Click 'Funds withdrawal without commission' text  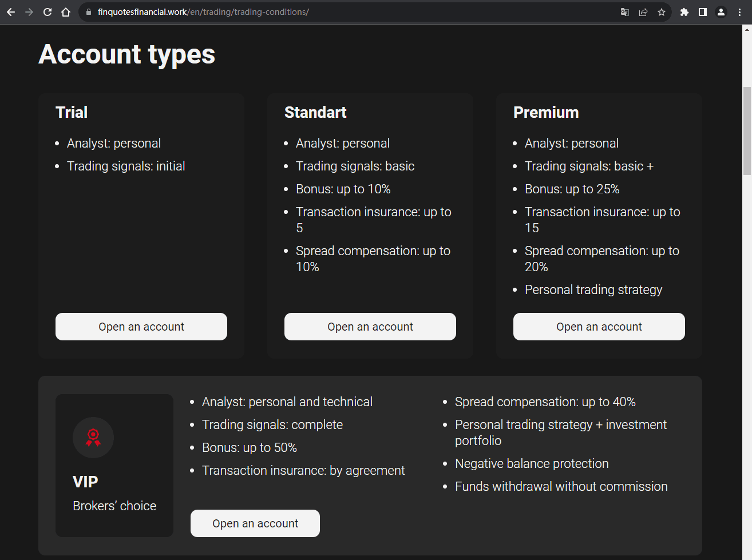pyautogui.click(x=561, y=486)
